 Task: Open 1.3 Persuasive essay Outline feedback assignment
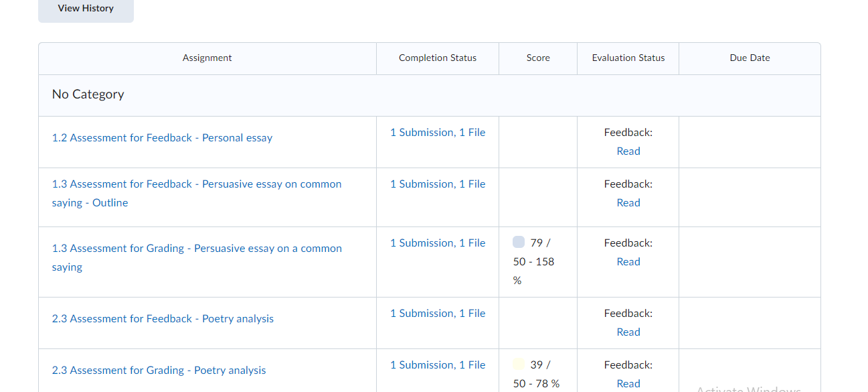[x=197, y=184]
